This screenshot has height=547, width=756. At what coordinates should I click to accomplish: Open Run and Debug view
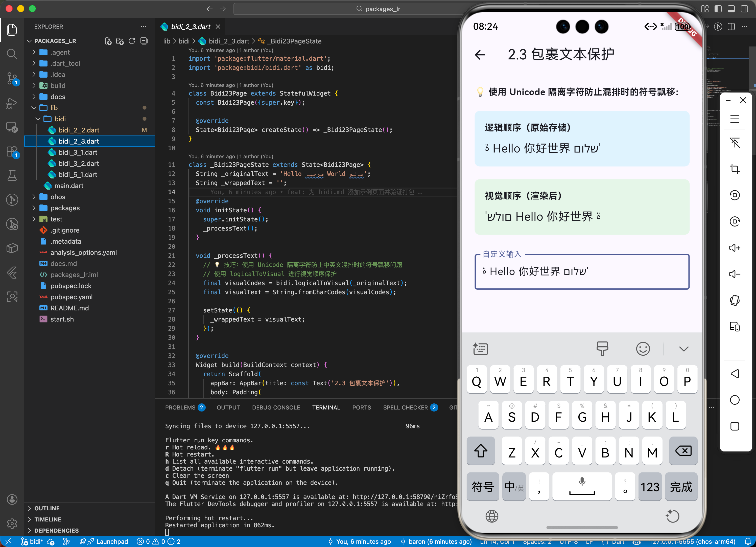coord(12,103)
